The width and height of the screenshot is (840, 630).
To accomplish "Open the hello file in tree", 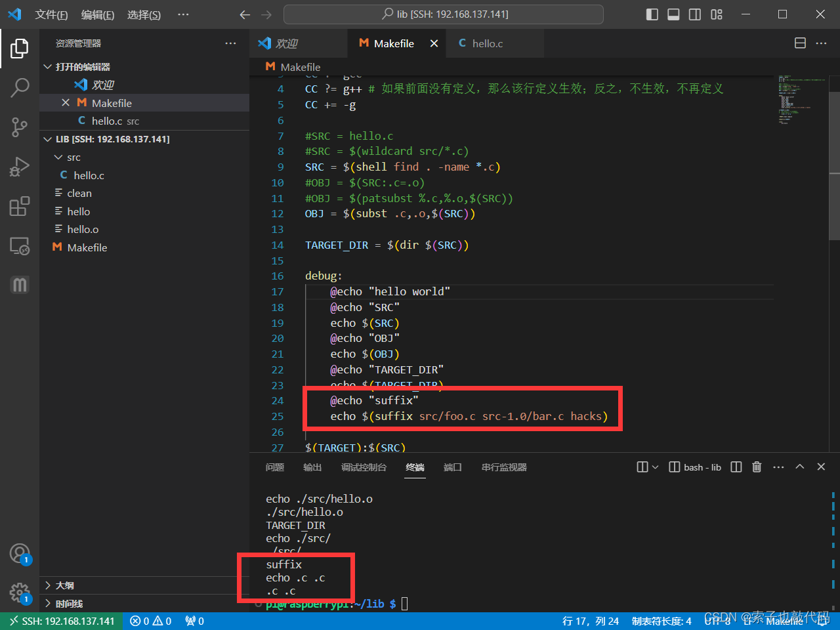I will 144,211.
